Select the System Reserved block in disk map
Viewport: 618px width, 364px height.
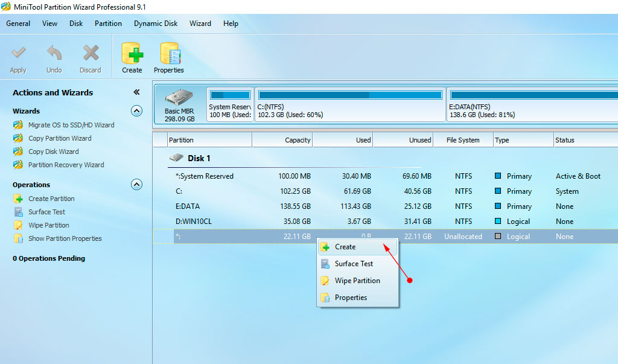click(x=230, y=104)
